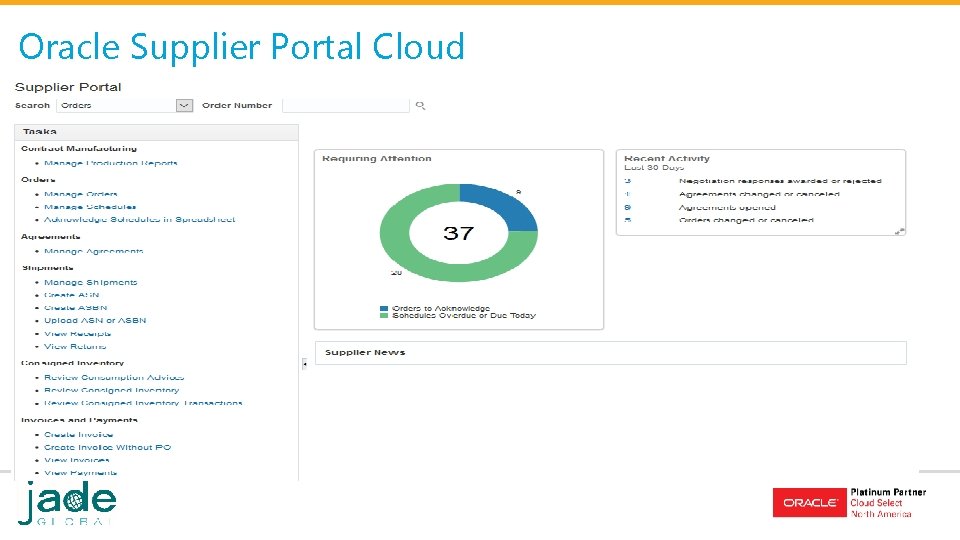Screen dimensions: 960x540
Task: Click the Orders changed or canceled count
Action: (x=628, y=220)
